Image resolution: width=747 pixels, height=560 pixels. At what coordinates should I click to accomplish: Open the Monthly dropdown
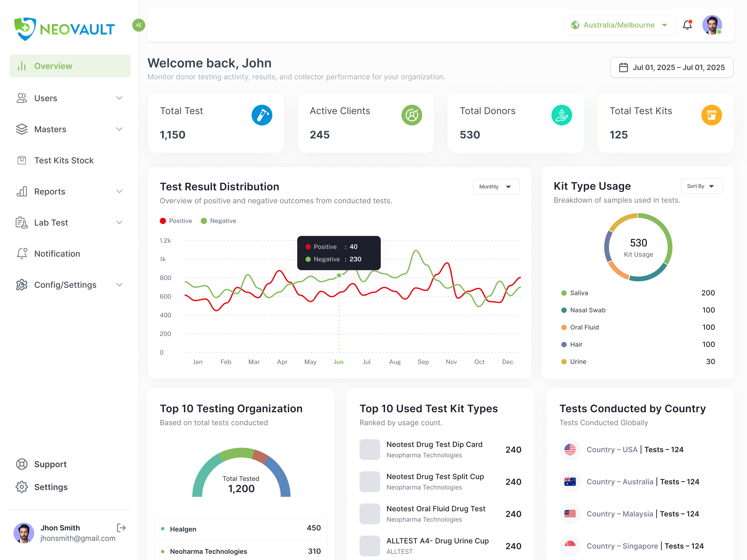click(496, 186)
